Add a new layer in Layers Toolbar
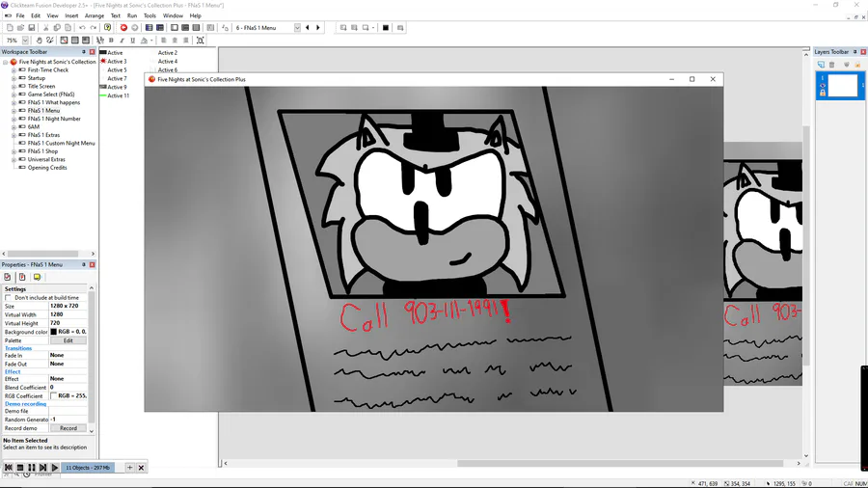868x488 pixels. 821,65
